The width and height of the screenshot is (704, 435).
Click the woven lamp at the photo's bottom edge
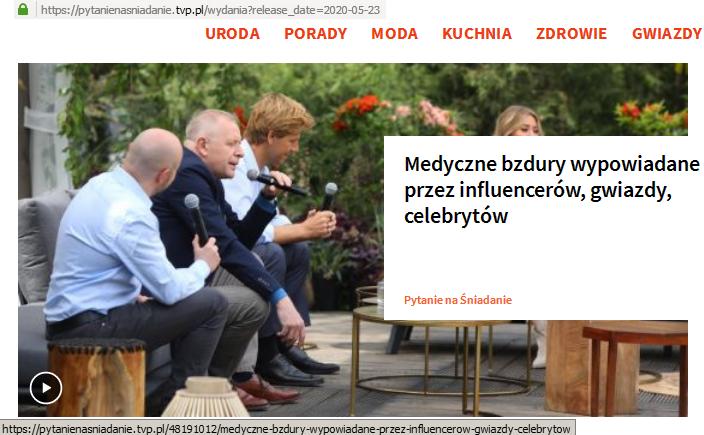point(206,397)
